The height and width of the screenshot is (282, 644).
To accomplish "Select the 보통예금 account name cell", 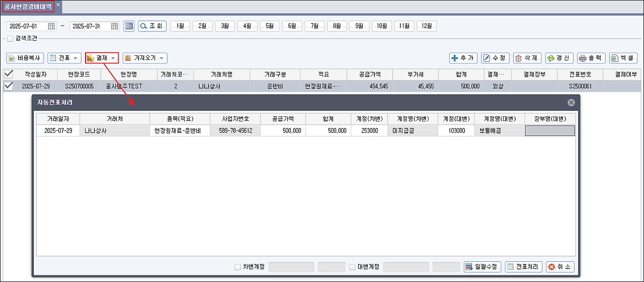I will [x=499, y=130].
